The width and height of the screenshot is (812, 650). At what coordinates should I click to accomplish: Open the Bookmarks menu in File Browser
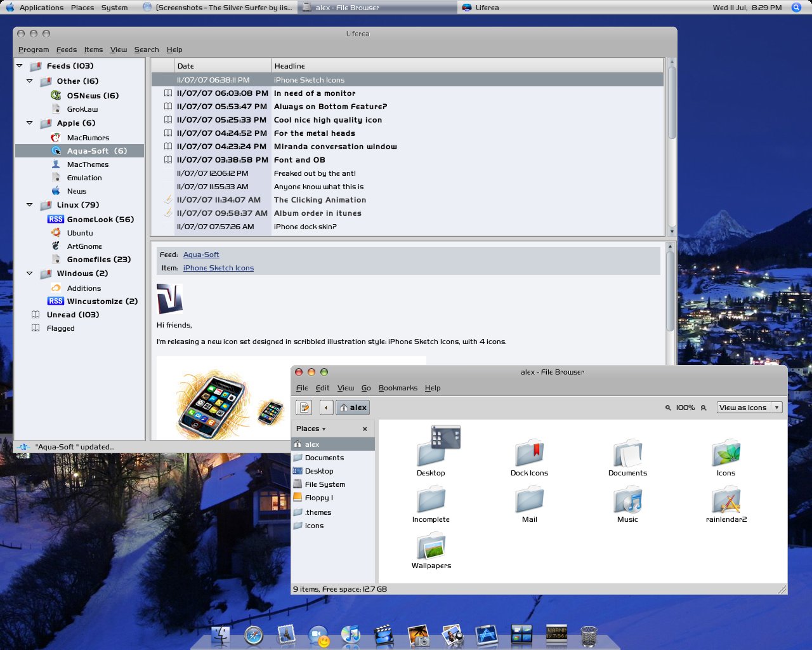click(398, 388)
